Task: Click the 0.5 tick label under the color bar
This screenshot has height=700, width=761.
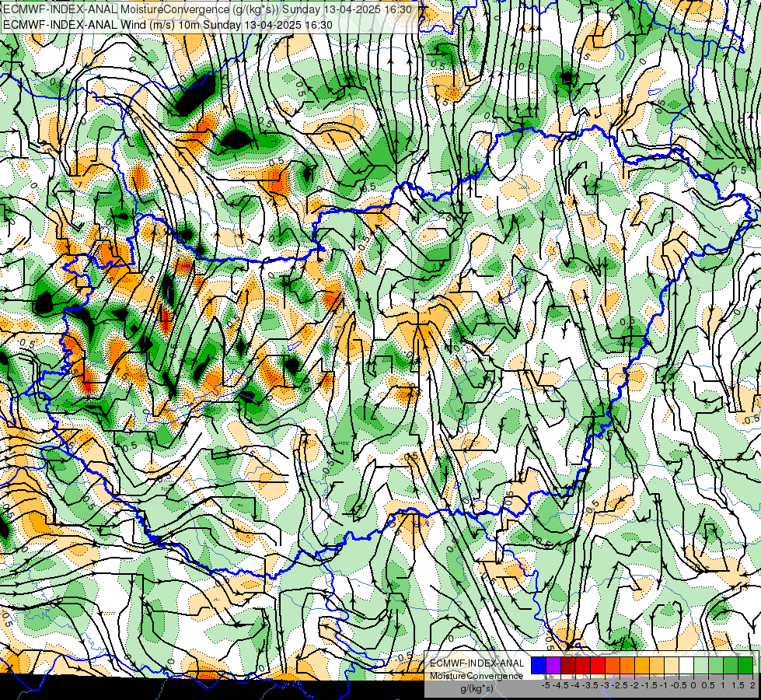Action: coord(708,685)
